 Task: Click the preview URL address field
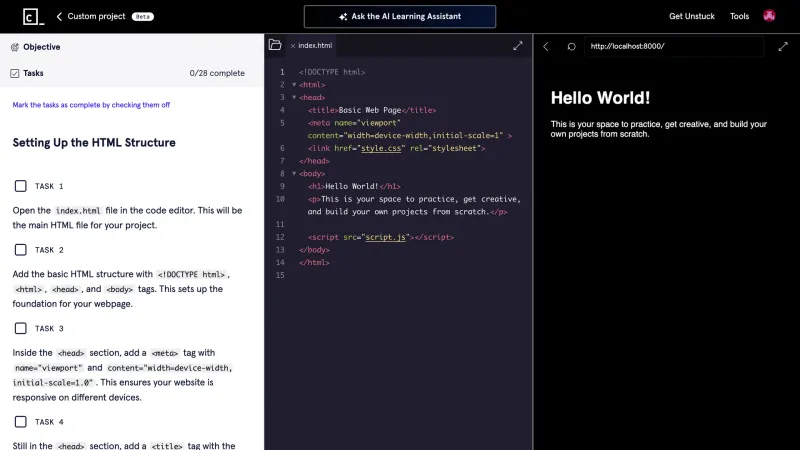pyautogui.click(x=673, y=46)
